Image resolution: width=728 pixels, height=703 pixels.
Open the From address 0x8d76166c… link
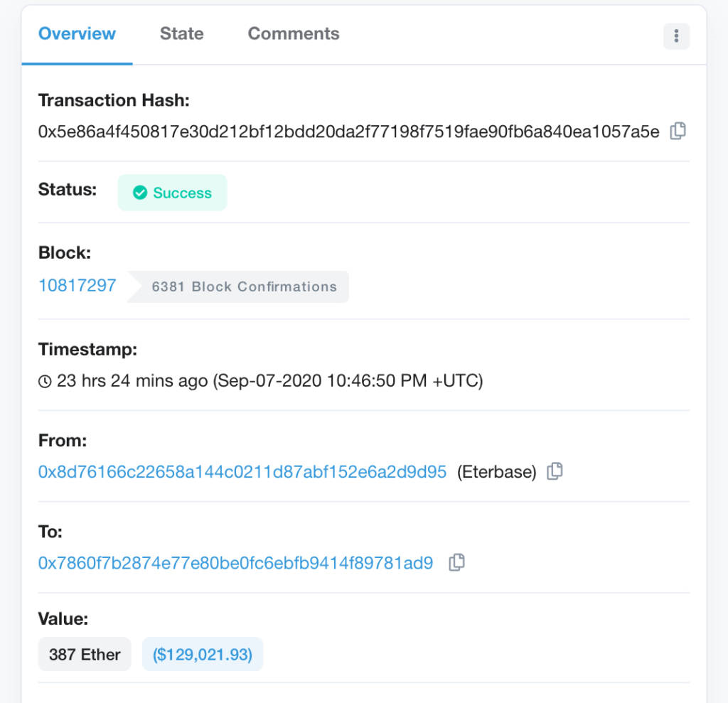point(242,472)
